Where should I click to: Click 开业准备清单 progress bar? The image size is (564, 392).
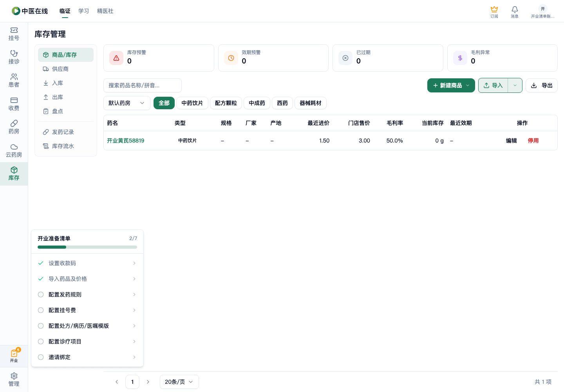87,247
